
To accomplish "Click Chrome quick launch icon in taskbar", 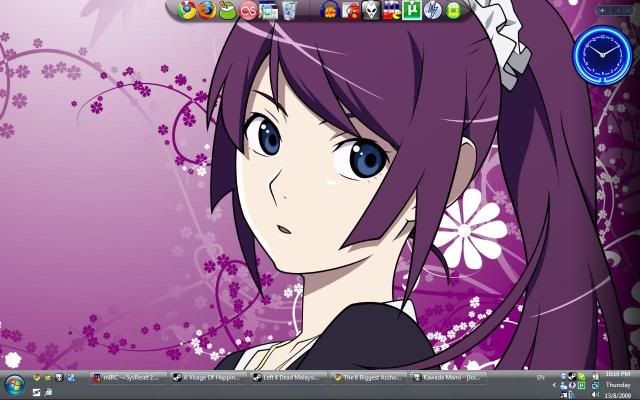I will [37, 378].
